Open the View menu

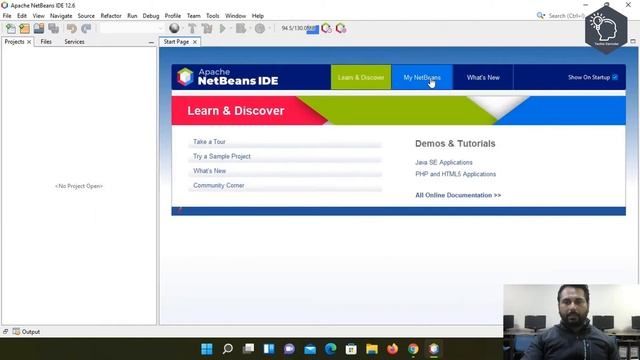point(38,16)
